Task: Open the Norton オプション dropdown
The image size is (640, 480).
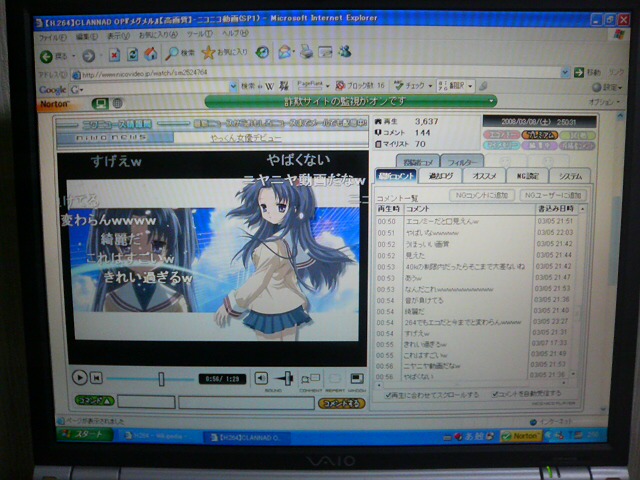Action: 604,102
